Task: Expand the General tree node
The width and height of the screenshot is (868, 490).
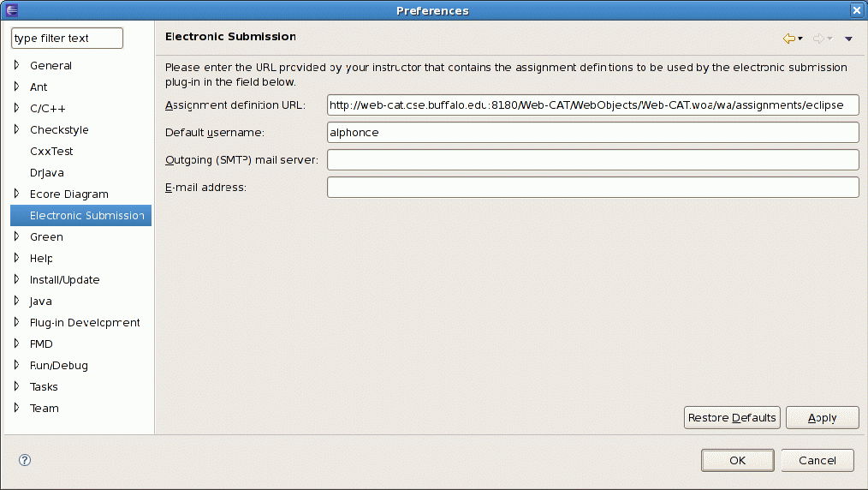Action: click(x=16, y=65)
